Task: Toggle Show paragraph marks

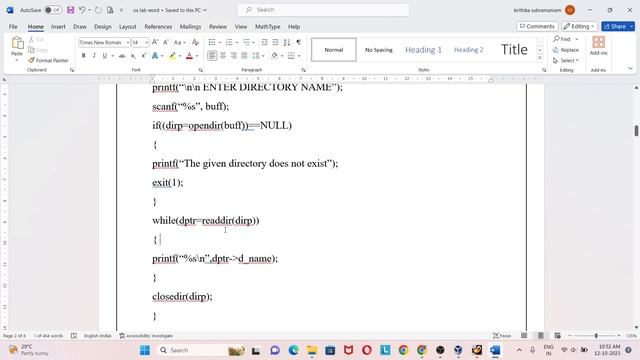Action: pyautogui.click(x=299, y=42)
